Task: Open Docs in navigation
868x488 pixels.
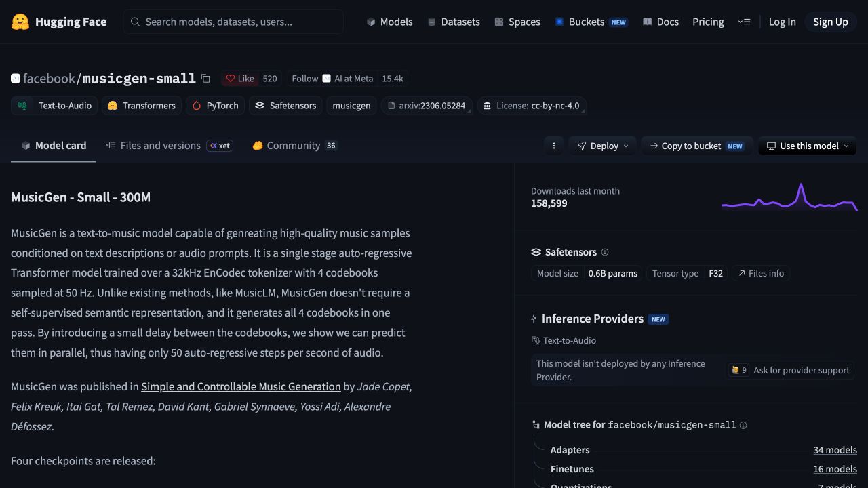Action: tap(660, 22)
